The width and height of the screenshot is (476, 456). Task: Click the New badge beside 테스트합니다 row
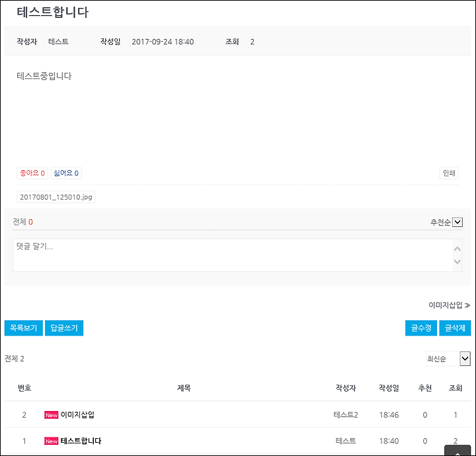(x=52, y=441)
